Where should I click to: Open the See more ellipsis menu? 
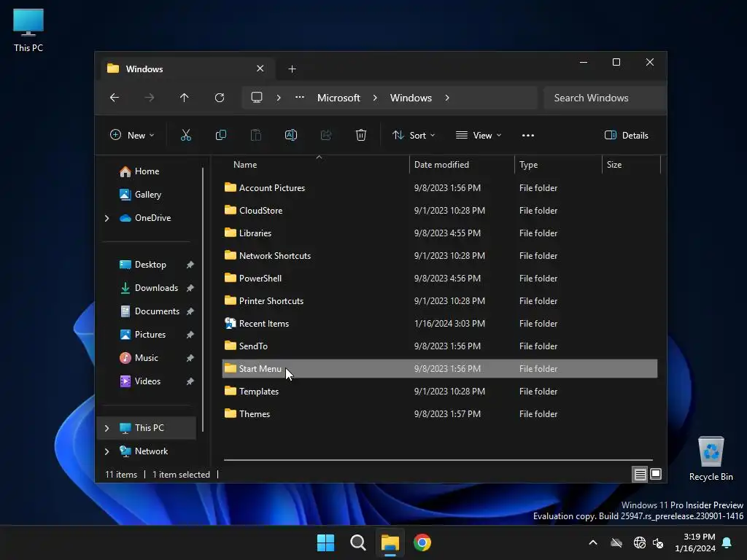(528, 135)
